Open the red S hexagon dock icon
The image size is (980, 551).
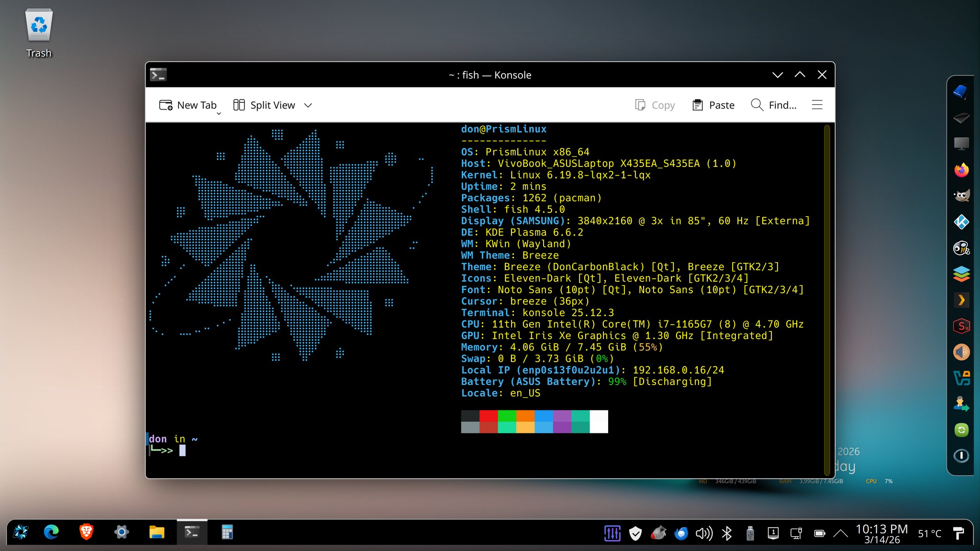961,327
